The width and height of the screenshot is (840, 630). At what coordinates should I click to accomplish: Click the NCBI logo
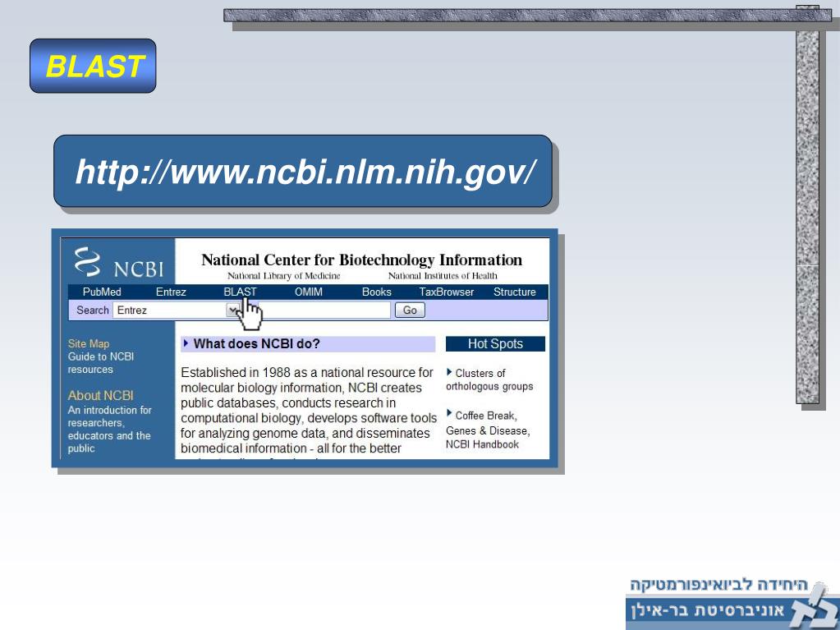click(x=118, y=263)
